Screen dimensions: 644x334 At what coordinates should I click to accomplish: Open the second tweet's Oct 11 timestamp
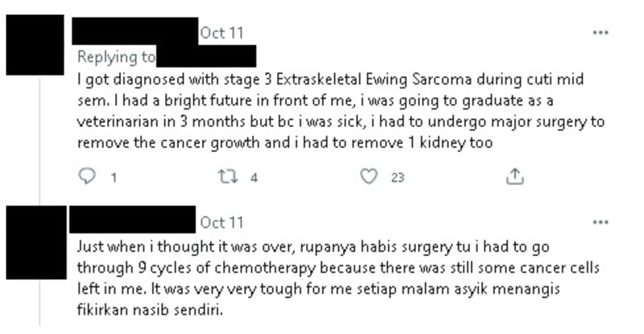(222, 223)
